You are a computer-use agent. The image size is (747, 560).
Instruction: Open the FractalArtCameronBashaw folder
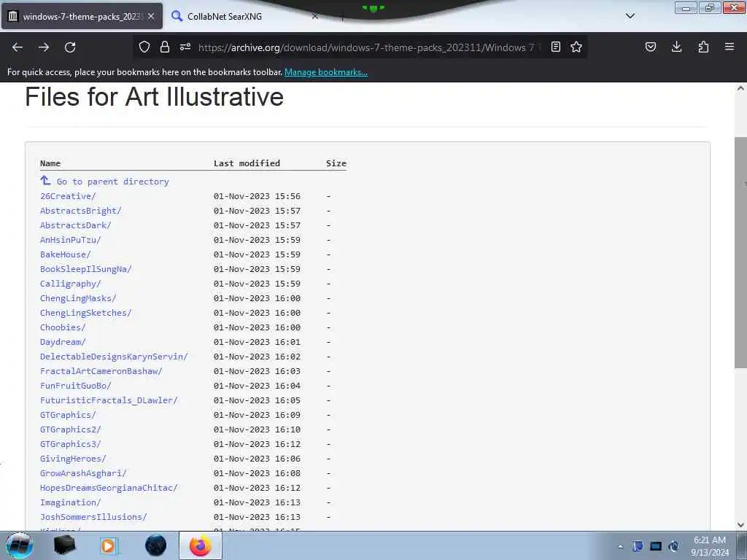101,371
